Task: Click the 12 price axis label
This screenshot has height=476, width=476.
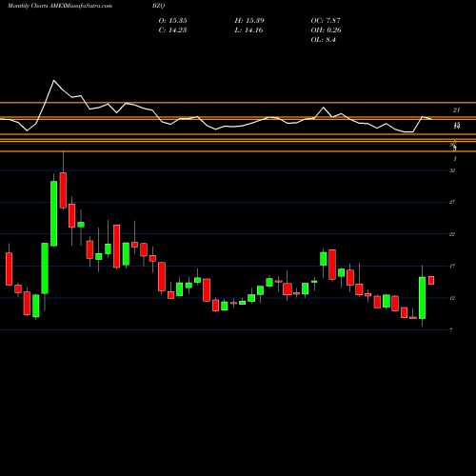Action: point(452,298)
